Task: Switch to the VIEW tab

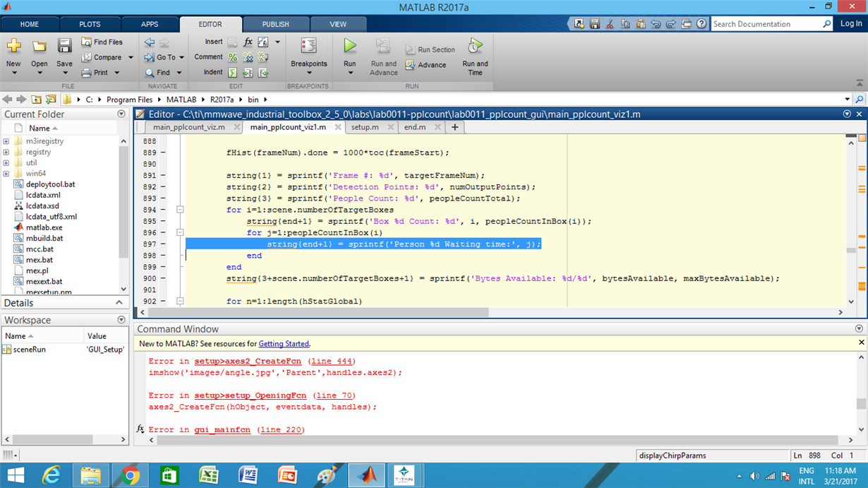Action: click(338, 24)
